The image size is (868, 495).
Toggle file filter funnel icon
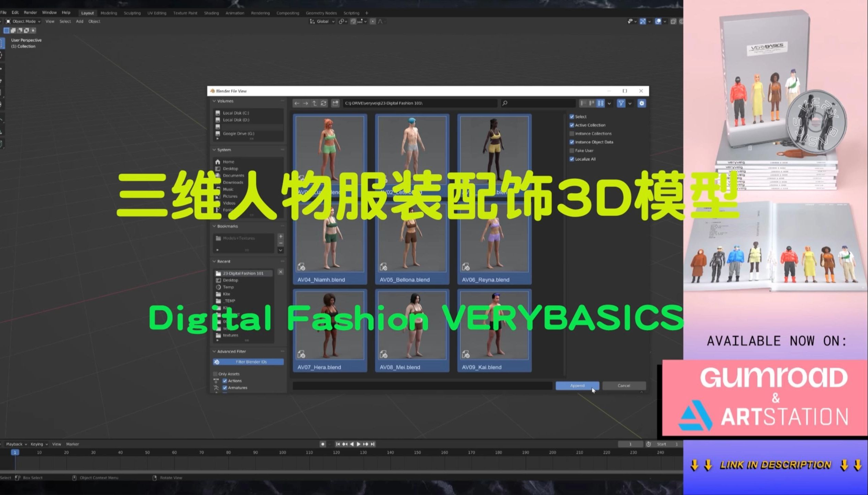coord(621,103)
